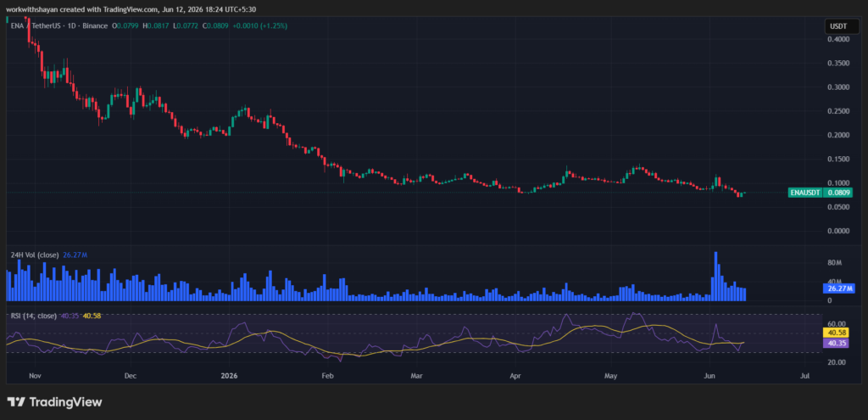Click the +0.0010 (+1.25%) change value
868x420 pixels.
pos(259,25)
